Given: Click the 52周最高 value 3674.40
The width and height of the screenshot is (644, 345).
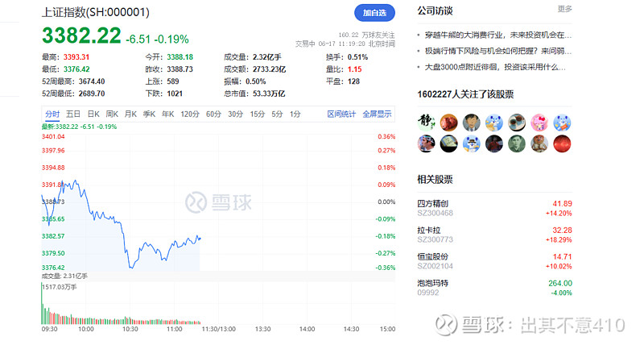Looking at the screenshot, I should tap(92, 81).
